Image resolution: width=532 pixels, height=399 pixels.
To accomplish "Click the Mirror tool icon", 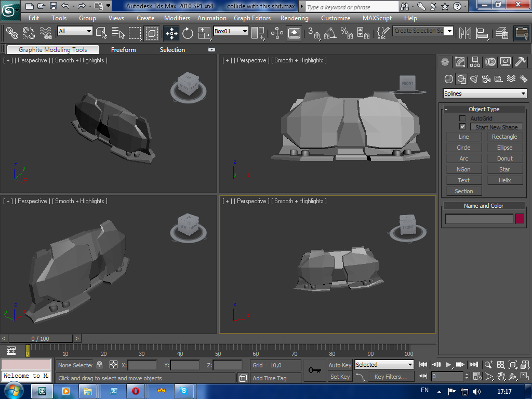I will point(465,33).
